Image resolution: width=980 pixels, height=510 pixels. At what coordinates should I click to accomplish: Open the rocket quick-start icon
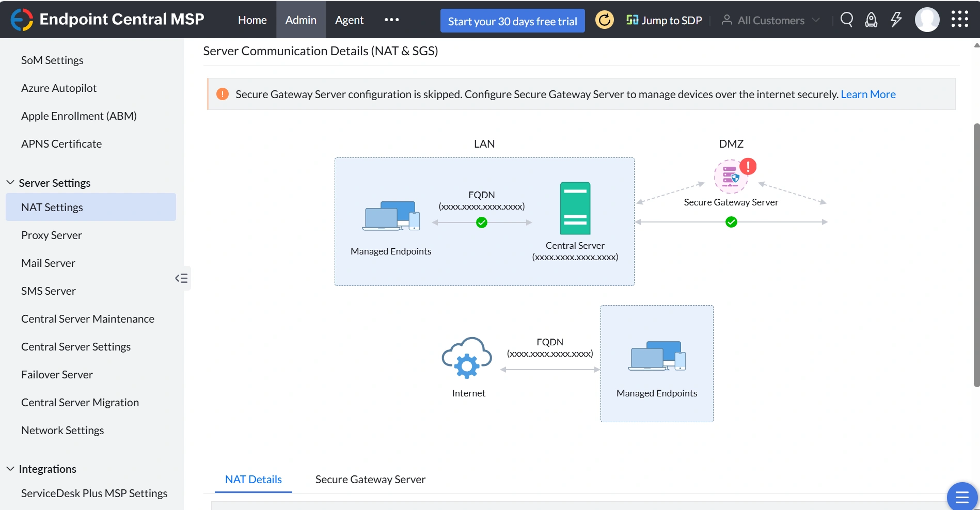point(871,20)
